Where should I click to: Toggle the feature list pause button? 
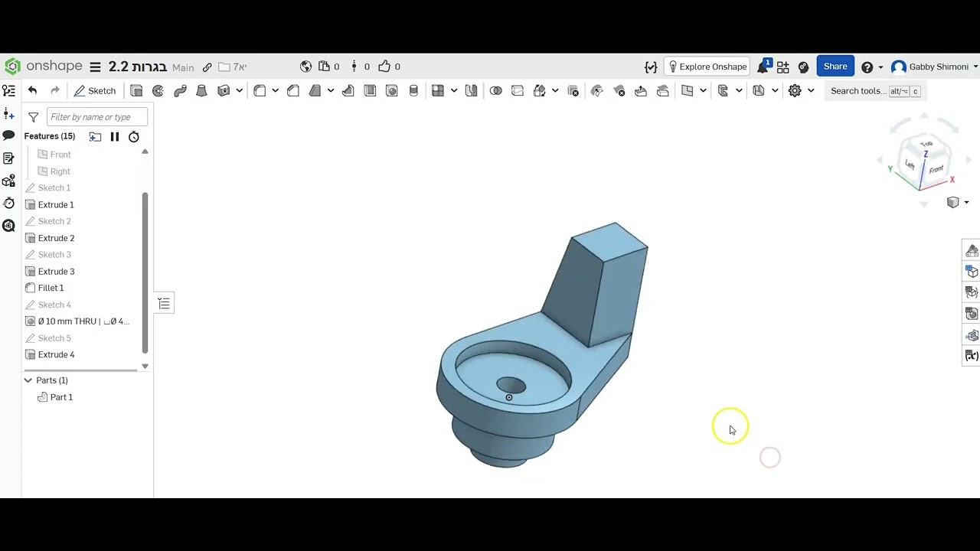pyautogui.click(x=115, y=137)
